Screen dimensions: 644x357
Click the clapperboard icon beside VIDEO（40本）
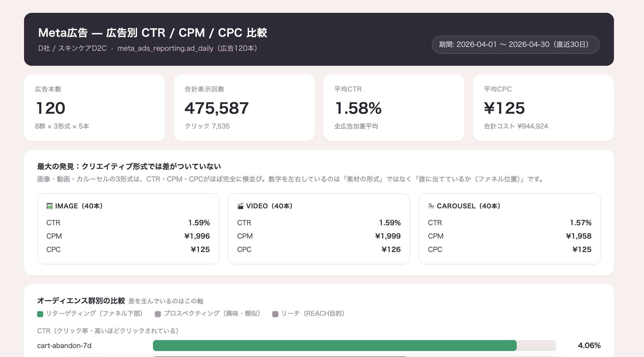(x=240, y=206)
